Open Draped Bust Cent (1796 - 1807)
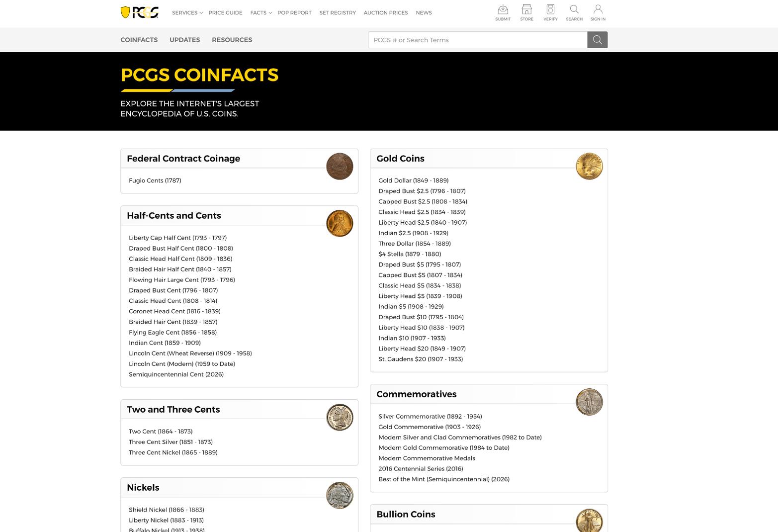778x532 pixels. pos(173,290)
